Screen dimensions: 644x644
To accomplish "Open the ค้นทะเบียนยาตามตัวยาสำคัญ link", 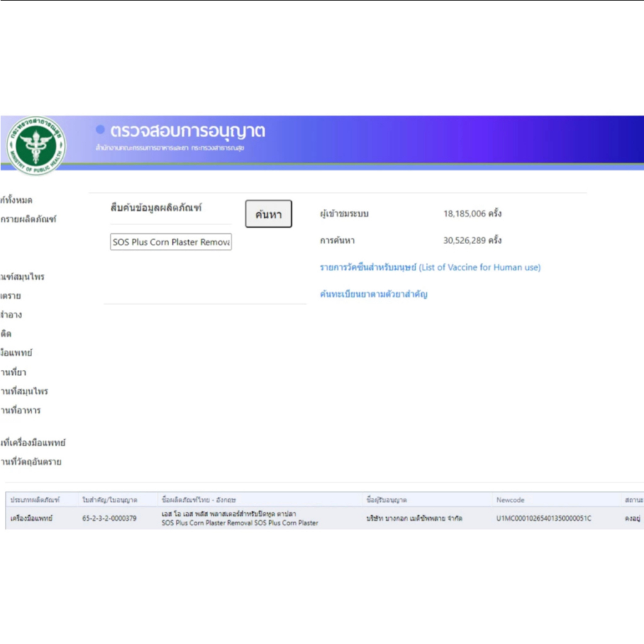I will 374,294.
